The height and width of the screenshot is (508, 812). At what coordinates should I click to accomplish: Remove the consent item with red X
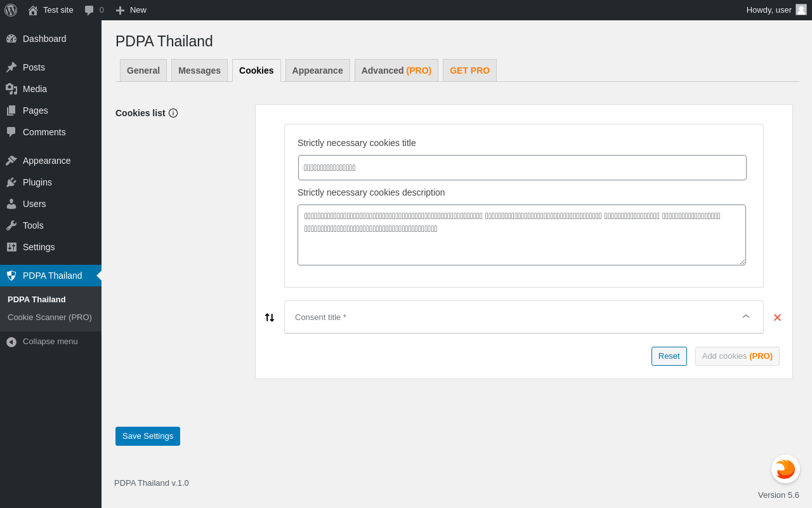click(777, 317)
